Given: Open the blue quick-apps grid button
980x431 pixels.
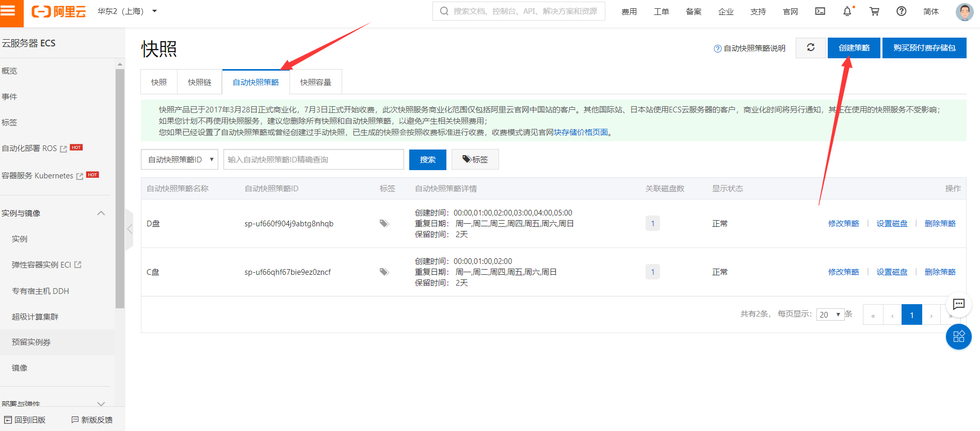Looking at the screenshot, I should [x=958, y=337].
